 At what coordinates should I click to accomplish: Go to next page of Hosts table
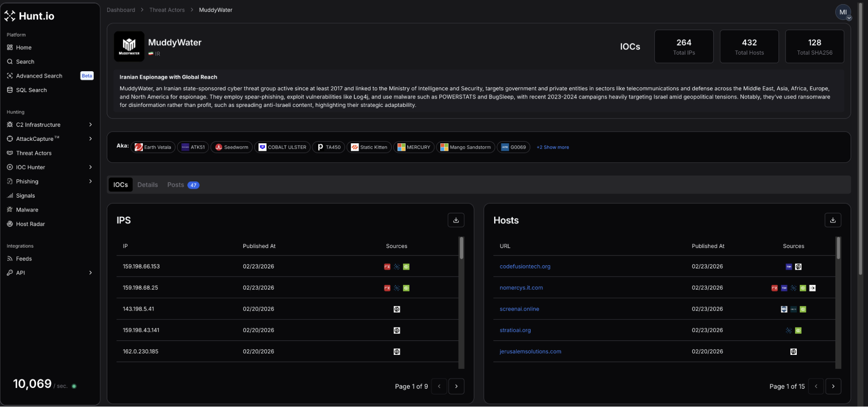[x=832, y=386]
